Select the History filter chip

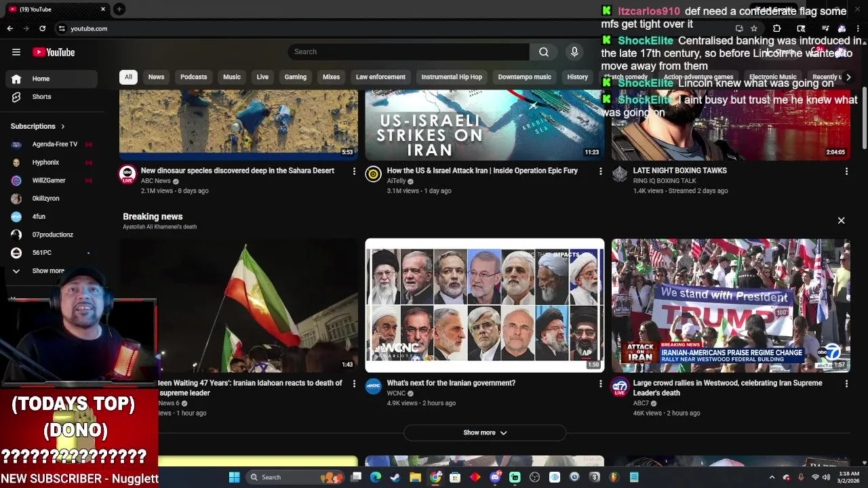coord(578,77)
